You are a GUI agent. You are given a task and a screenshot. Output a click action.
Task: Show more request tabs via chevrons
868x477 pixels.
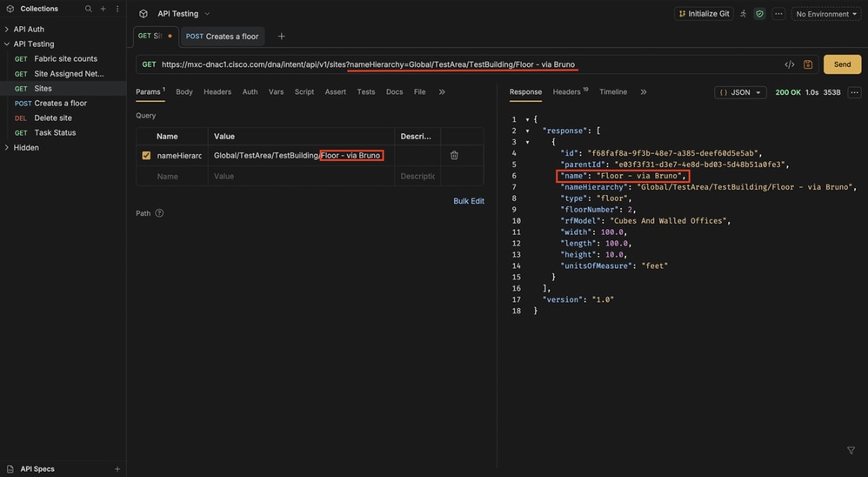point(442,92)
